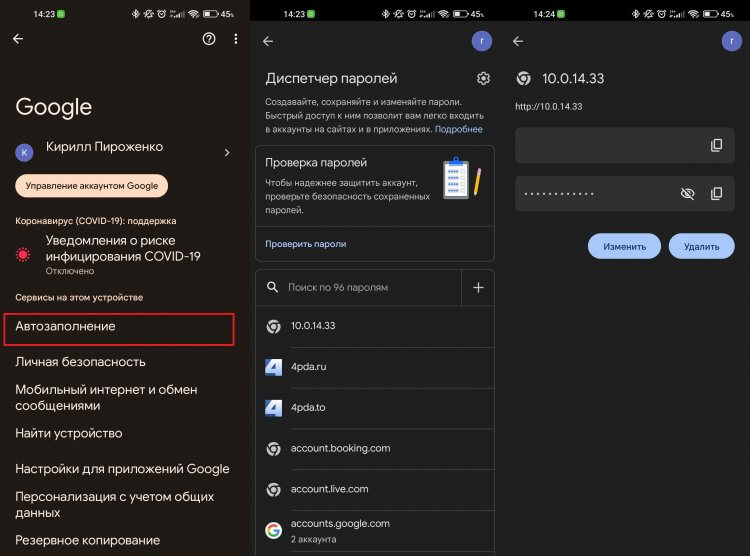Tap the Chrome icon in 10.0.14.33 header
The height and width of the screenshot is (556, 750).
(524, 78)
